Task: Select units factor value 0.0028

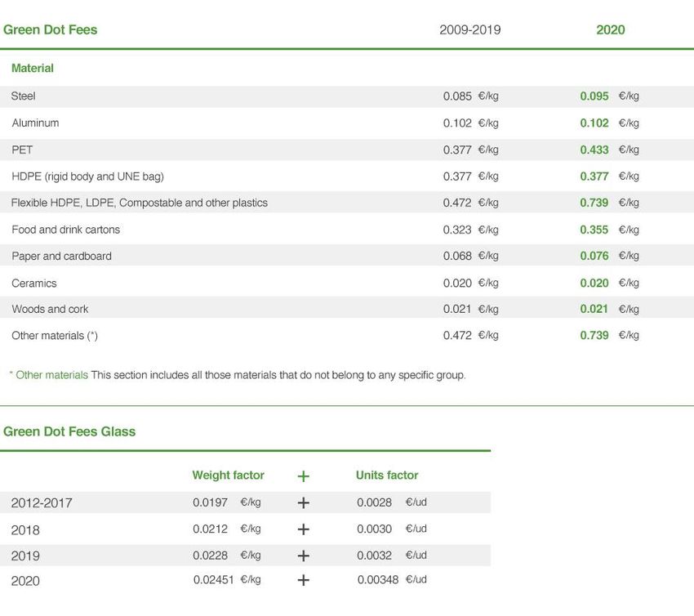Action: tap(375, 502)
